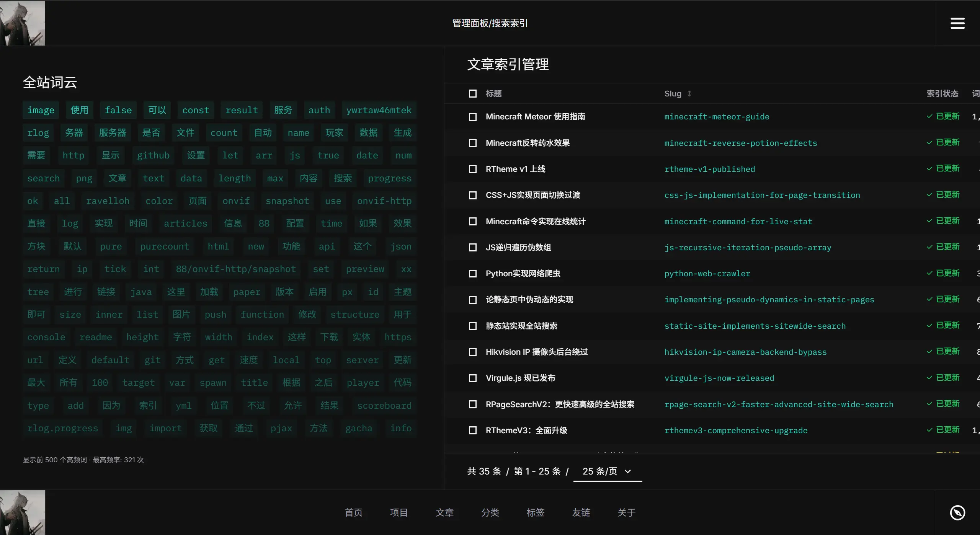The width and height of the screenshot is (980, 535).
Task: Click the top-left avatar image
Action: click(22, 23)
